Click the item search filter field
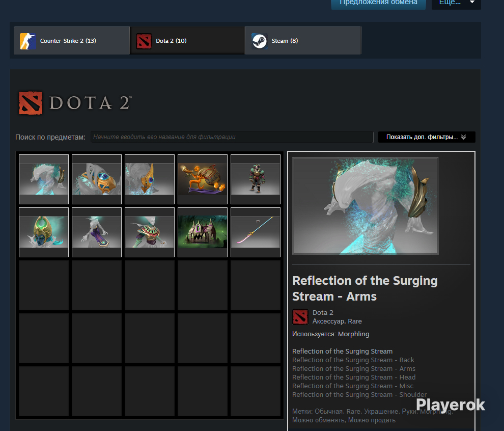 [232, 137]
